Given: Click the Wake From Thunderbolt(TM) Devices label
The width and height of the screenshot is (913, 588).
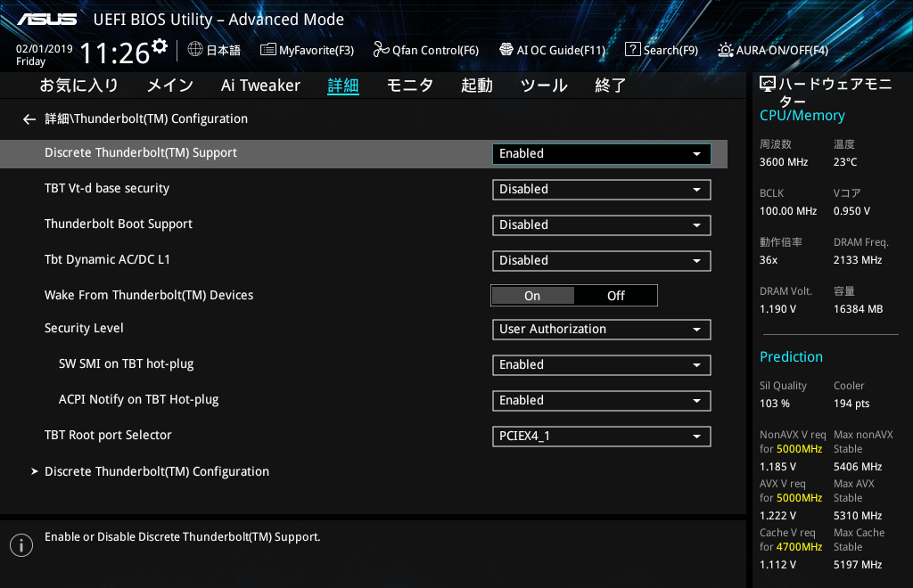Looking at the screenshot, I should coord(149,295).
